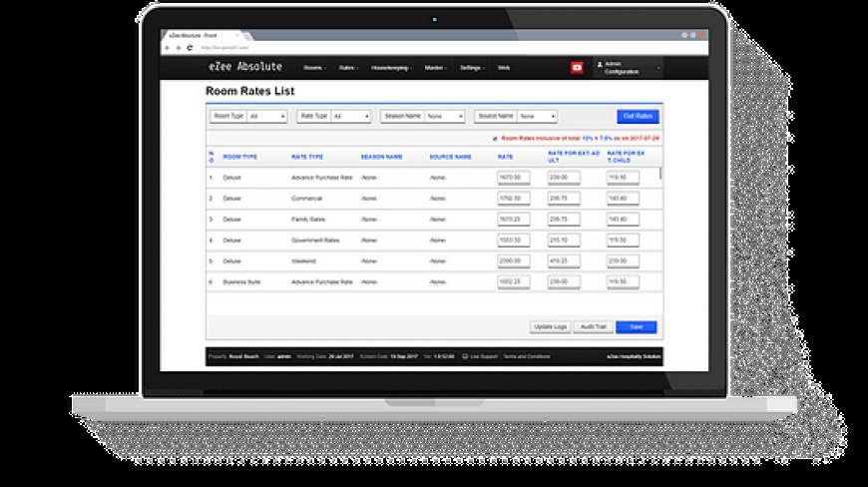This screenshot has width=868, height=487.
Task: Select the eZee Absolute browser tab
Action: 204,35
